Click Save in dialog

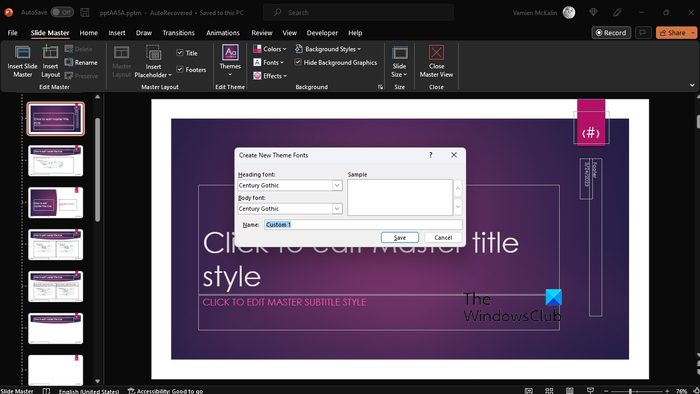click(x=400, y=237)
